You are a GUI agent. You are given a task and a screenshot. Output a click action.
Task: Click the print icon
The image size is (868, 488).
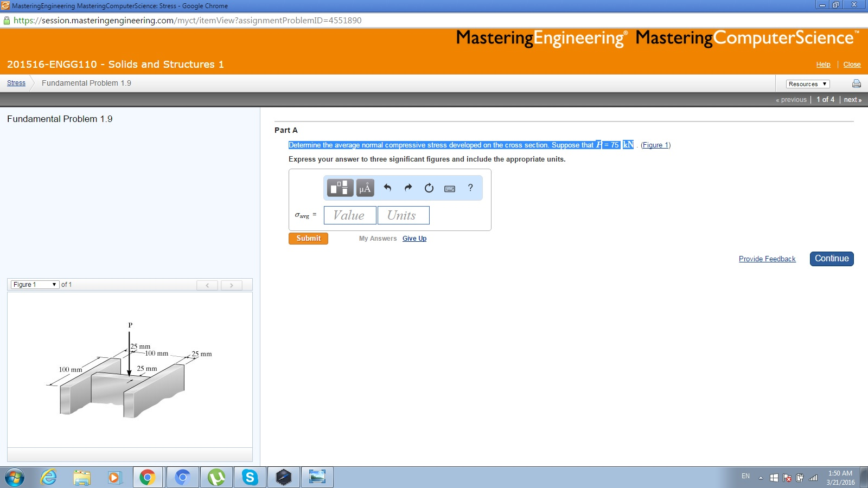856,84
